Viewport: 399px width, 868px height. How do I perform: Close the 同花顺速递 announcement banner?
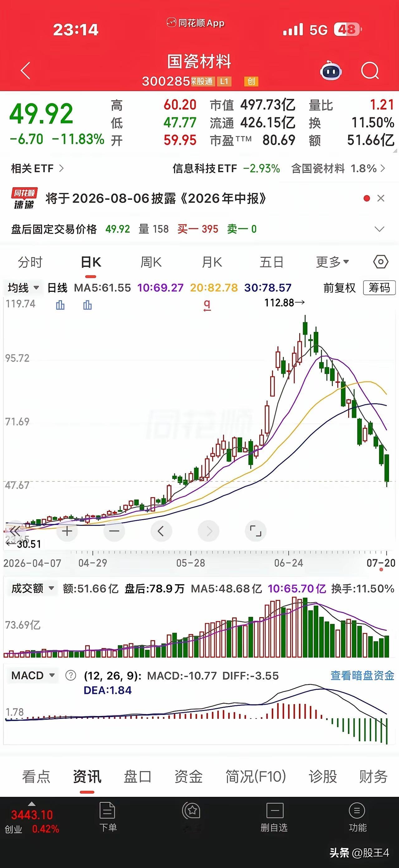point(381,198)
